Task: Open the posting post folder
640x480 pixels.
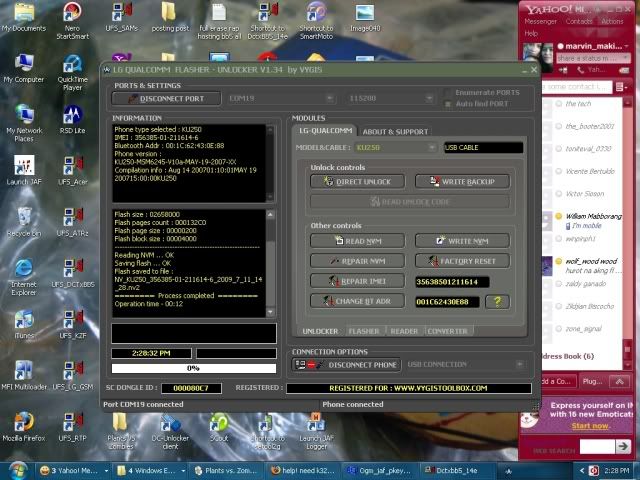Action: click(x=170, y=17)
